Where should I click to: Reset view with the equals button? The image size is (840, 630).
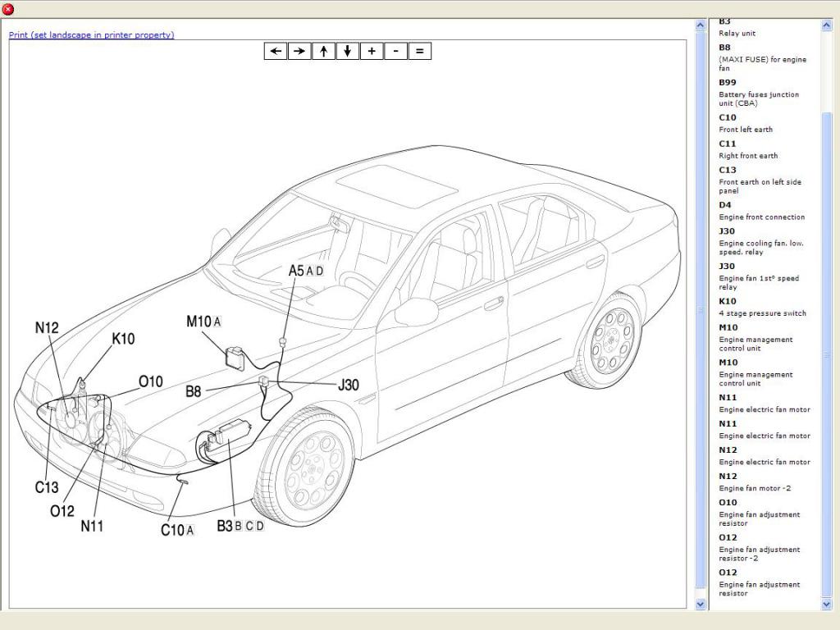[x=419, y=51]
